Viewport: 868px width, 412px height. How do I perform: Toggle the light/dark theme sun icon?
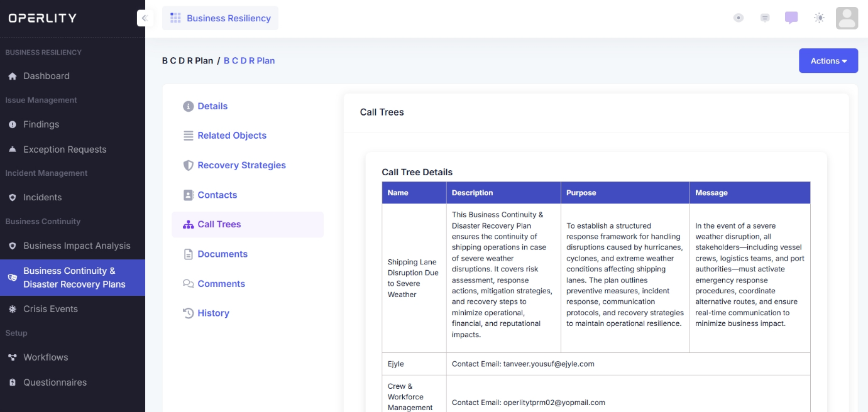pyautogui.click(x=819, y=18)
